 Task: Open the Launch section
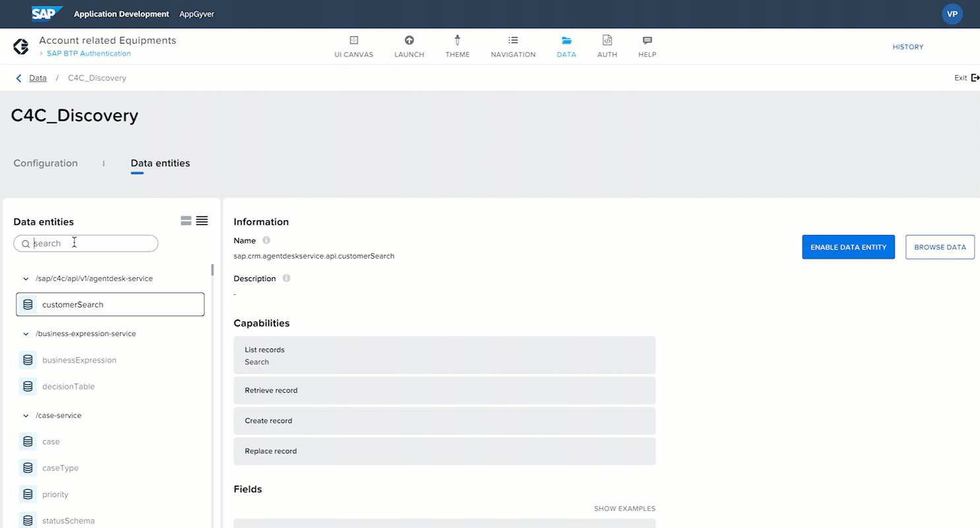(409, 47)
